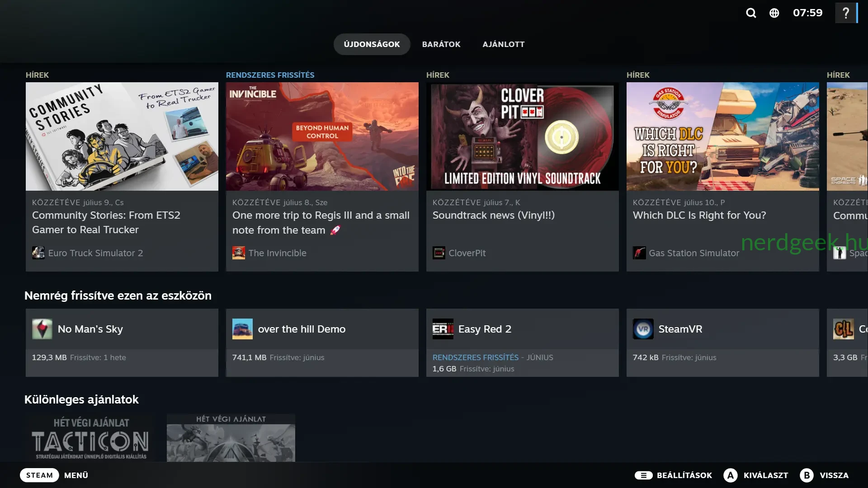Image resolution: width=868 pixels, height=488 pixels.
Task: Click the Beállítások label
Action: (684, 475)
